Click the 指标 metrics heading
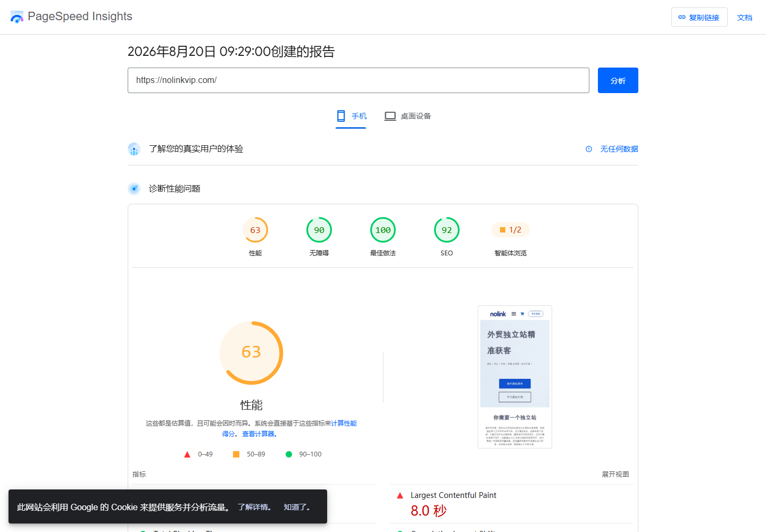Screen dimensions: 766x532 click(x=139, y=474)
